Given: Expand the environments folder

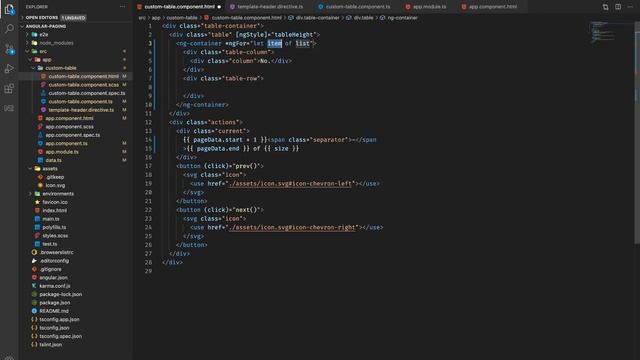Looking at the screenshot, I should [x=58, y=194].
